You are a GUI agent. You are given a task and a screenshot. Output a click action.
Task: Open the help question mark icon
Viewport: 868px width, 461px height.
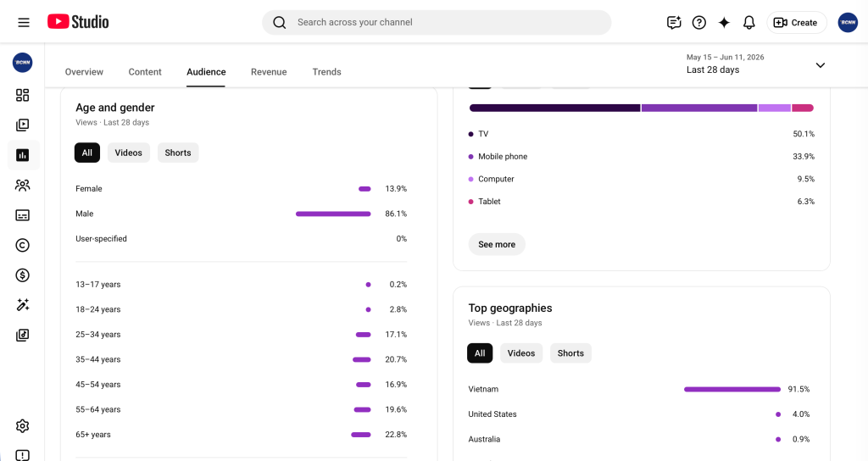coord(699,23)
